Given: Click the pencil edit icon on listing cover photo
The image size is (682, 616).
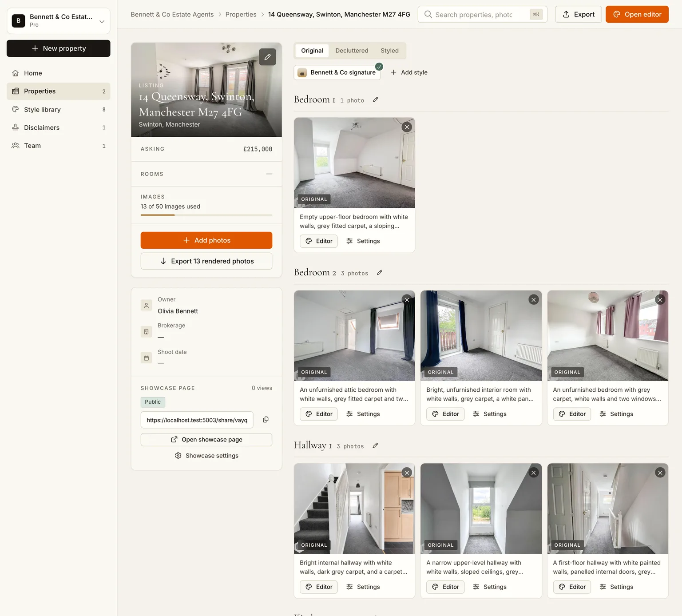Looking at the screenshot, I should 267,57.
